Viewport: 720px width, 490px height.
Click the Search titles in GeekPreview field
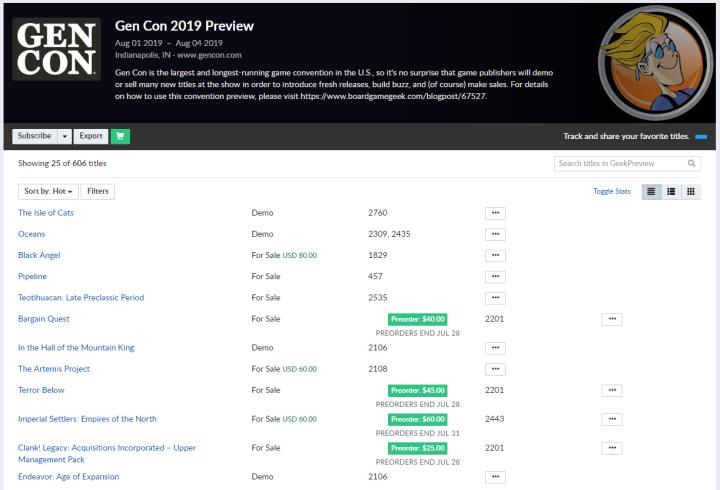[619, 163]
